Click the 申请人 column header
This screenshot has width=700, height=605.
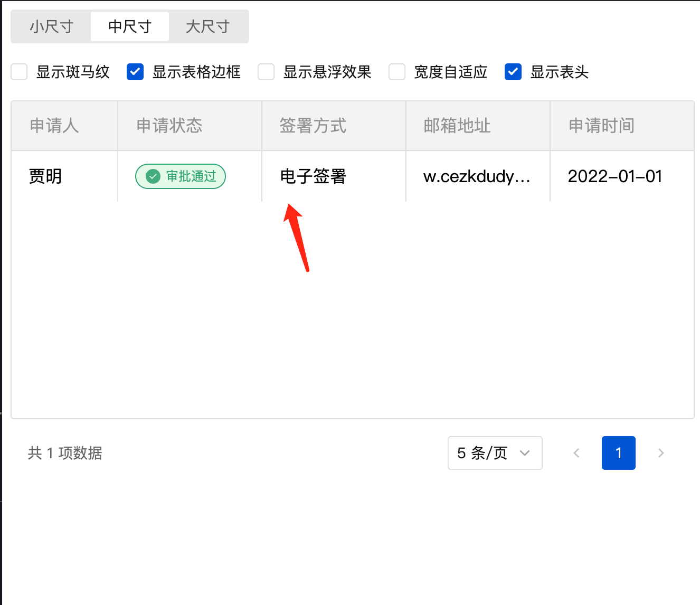54,126
